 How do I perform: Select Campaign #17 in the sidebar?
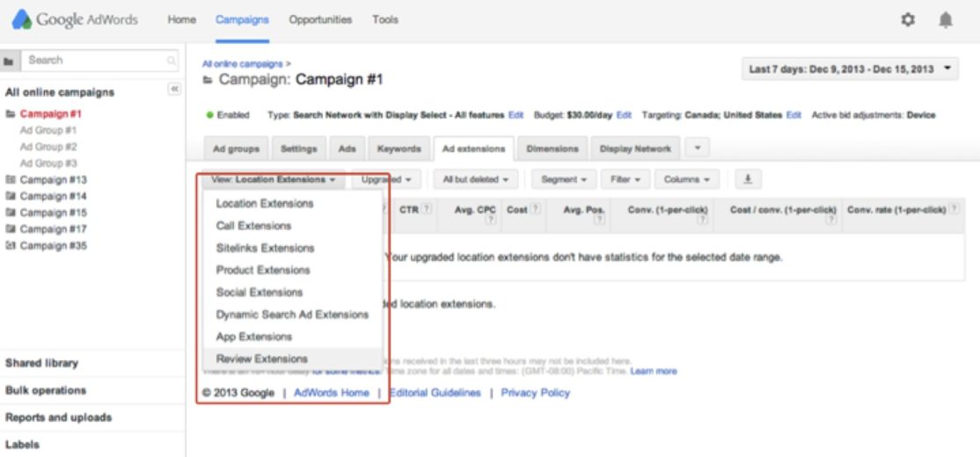point(53,229)
